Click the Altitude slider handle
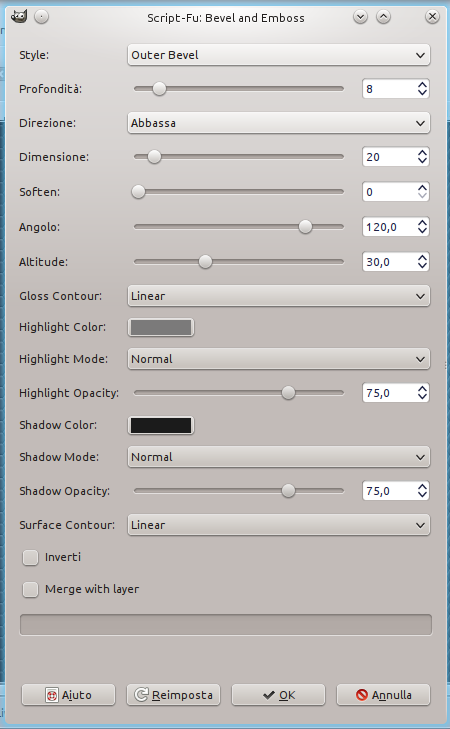 tap(205, 262)
